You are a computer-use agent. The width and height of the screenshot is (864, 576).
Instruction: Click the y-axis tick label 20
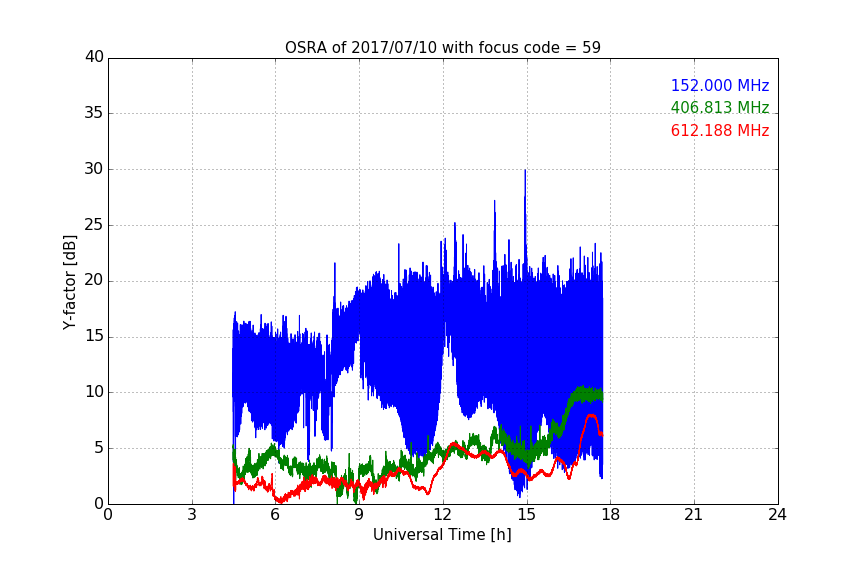pos(94,281)
